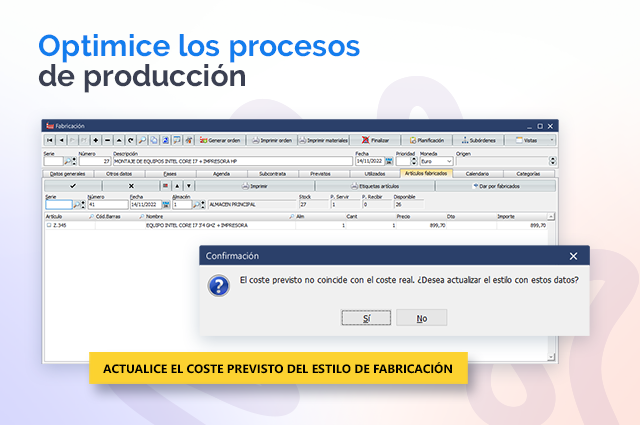Viewport: 640px width, 425px height.
Task: Expand the Moneda Euro dropdown
Action: click(448, 161)
